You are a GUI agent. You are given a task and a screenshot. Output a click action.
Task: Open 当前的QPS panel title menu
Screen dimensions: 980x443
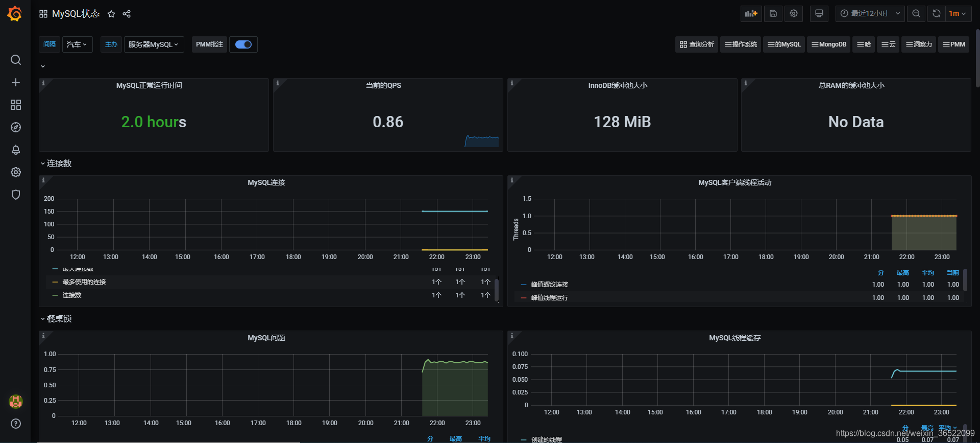[x=383, y=86]
